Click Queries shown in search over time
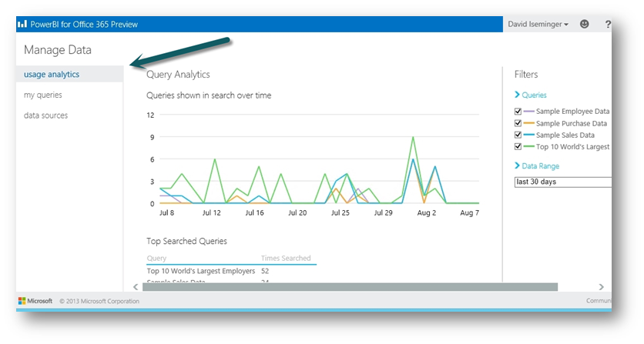 [x=209, y=95]
